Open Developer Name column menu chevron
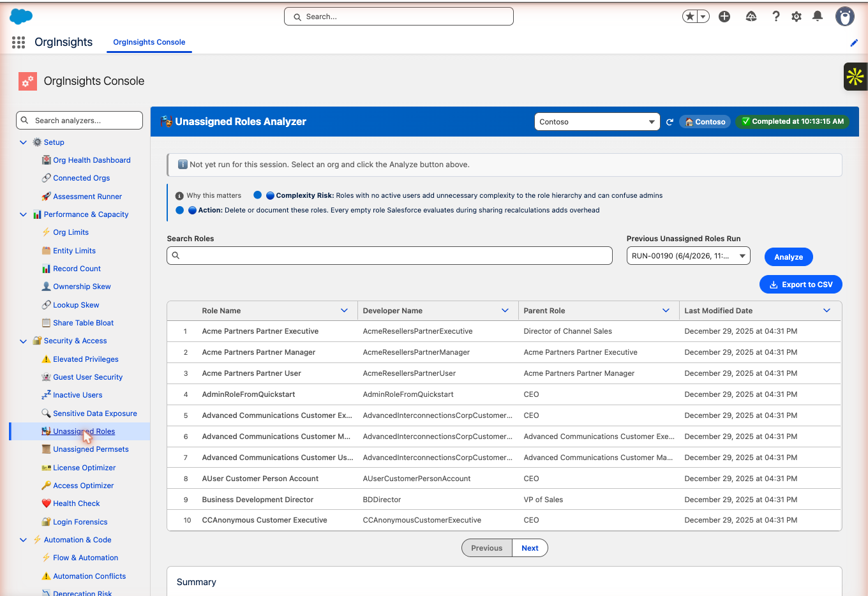The image size is (868, 596). click(x=505, y=311)
